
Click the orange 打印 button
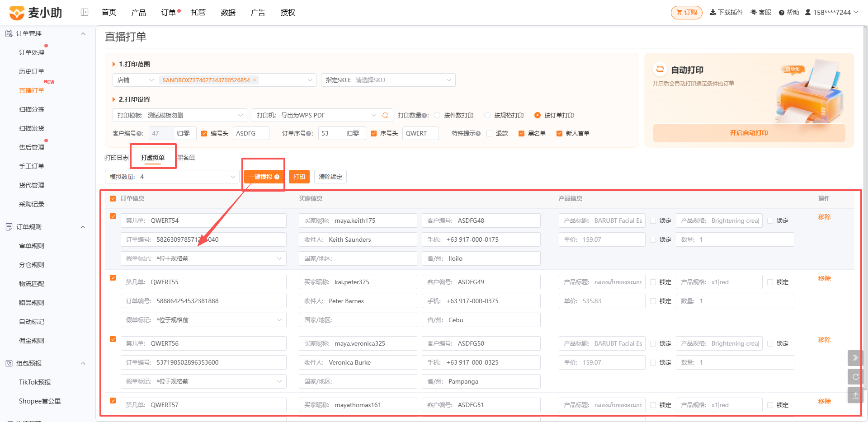[x=299, y=177]
